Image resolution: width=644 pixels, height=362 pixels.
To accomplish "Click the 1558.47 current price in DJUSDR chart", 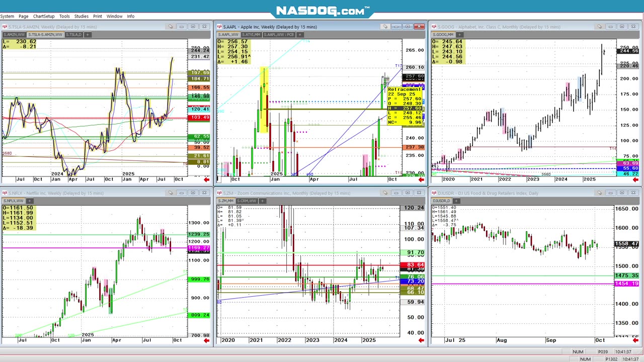I will [627, 244].
